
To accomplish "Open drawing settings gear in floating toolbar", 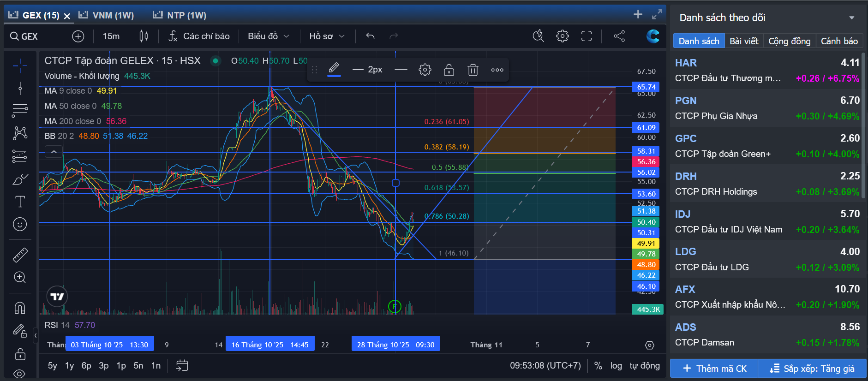I will pyautogui.click(x=425, y=70).
